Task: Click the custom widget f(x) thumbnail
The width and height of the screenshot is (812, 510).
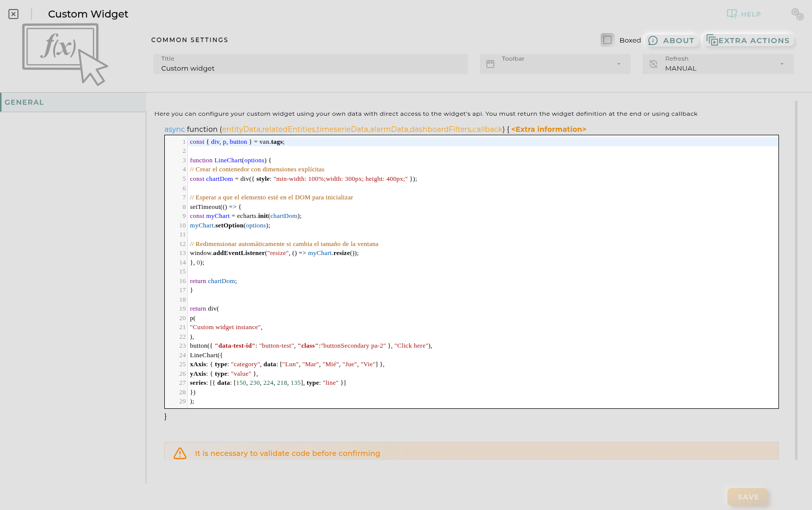Action: [65, 54]
